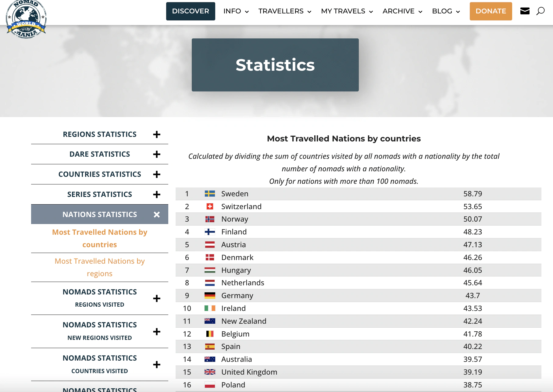
Task: Click the Spain flag icon
Action: [x=210, y=347]
